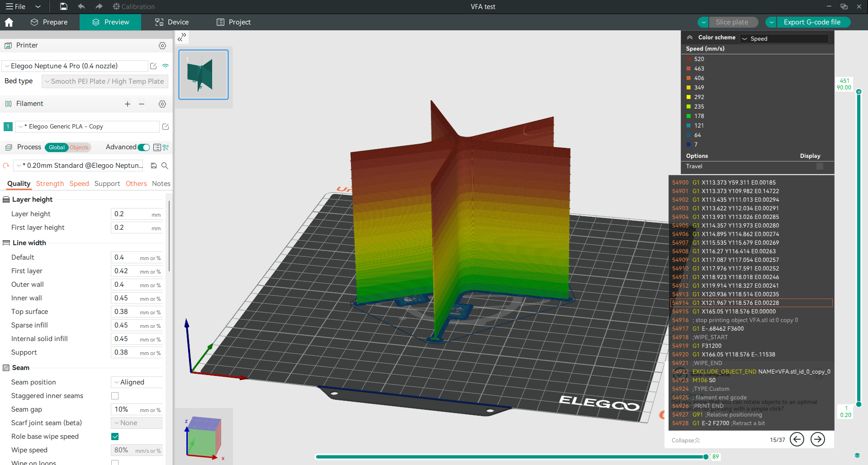Toggle Travel display checkbox
Viewport: 868px width, 465px height.
click(x=820, y=166)
